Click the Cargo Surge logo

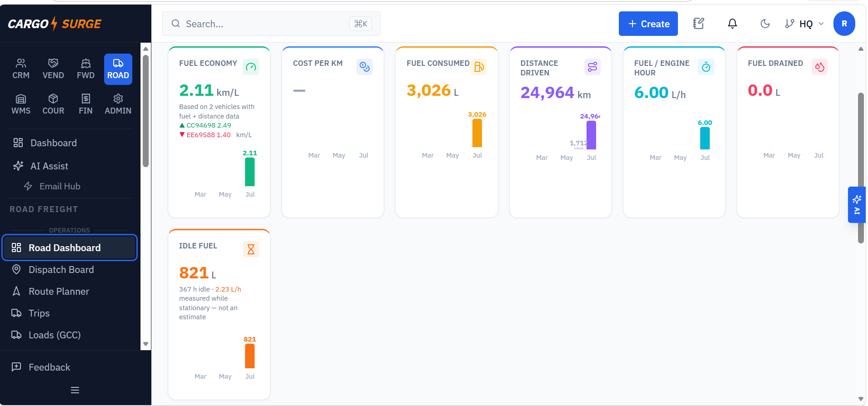pyautogui.click(x=55, y=24)
